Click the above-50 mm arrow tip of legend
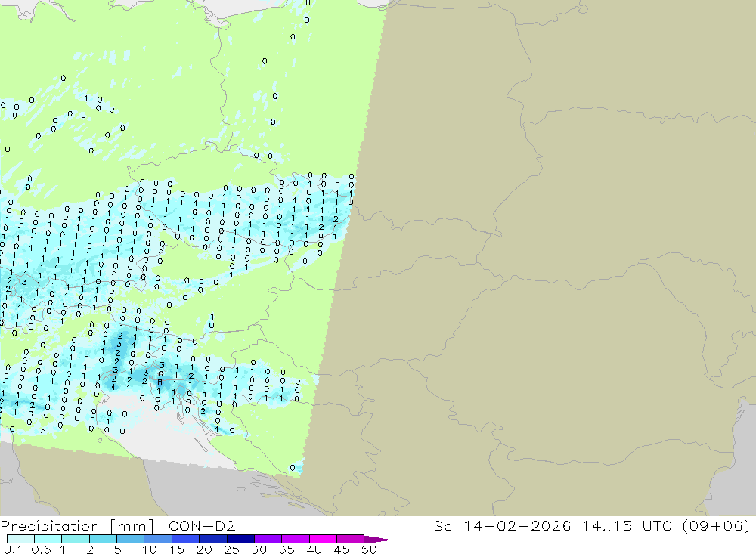 378,540
